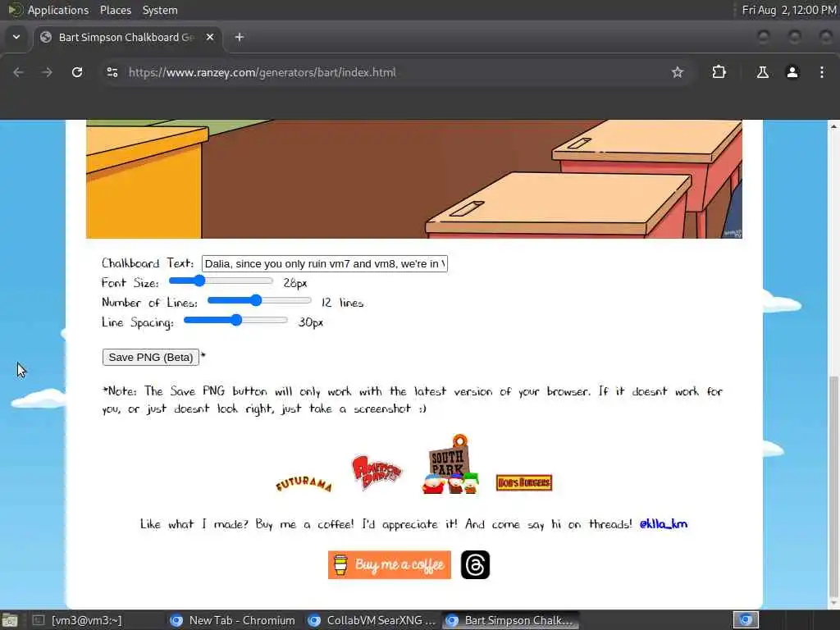Click the classroom chalkboard image

(x=413, y=179)
